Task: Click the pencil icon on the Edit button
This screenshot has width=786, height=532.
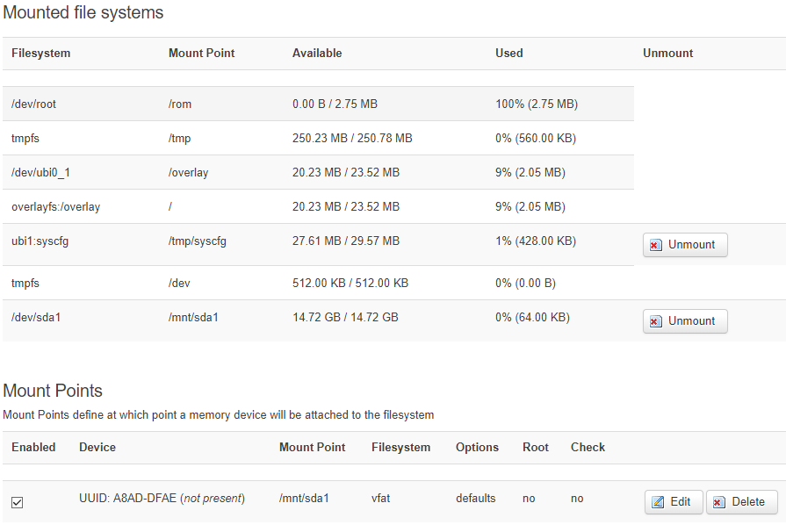Action: (x=658, y=502)
